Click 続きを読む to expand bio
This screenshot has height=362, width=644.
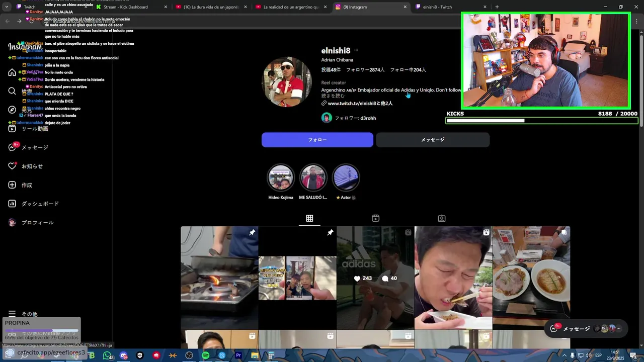coord(333,96)
